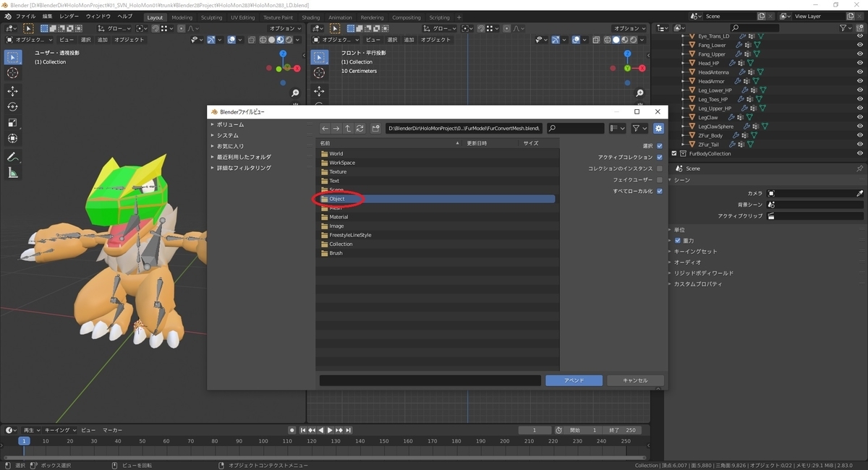This screenshot has height=470, width=868.
Task: Toggle 重力 gravity checkbox
Action: click(678, 240)
